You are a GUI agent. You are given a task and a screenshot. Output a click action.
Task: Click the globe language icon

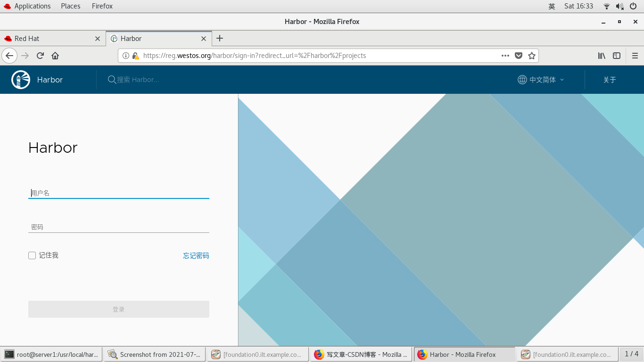[x=522, y=80]
